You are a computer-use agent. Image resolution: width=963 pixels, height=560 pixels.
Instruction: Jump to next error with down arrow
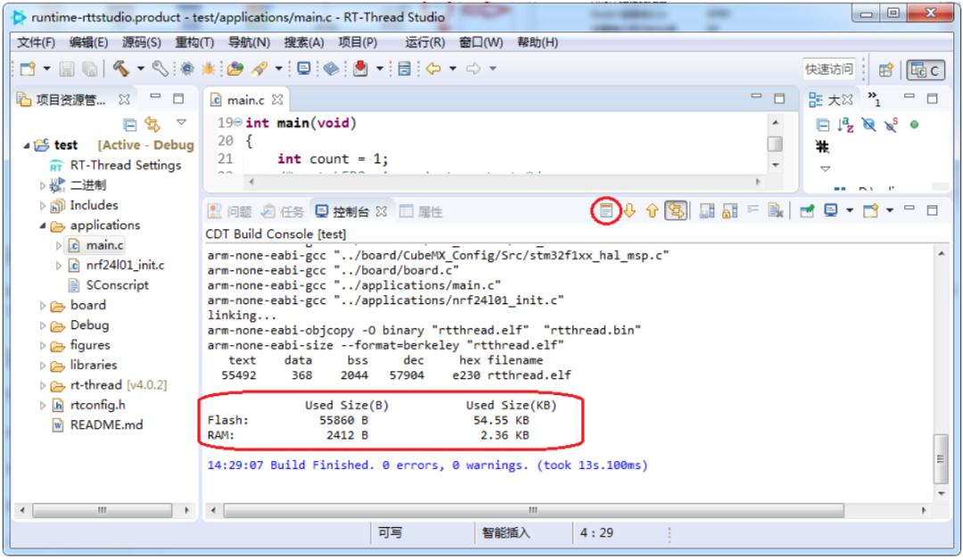point(630,210)
